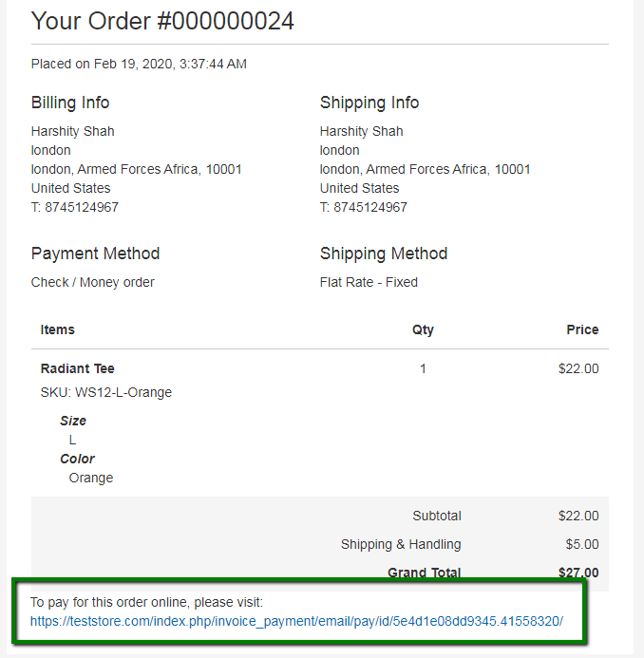
Task: Click the Shipping Method heading
Action: 384,254
